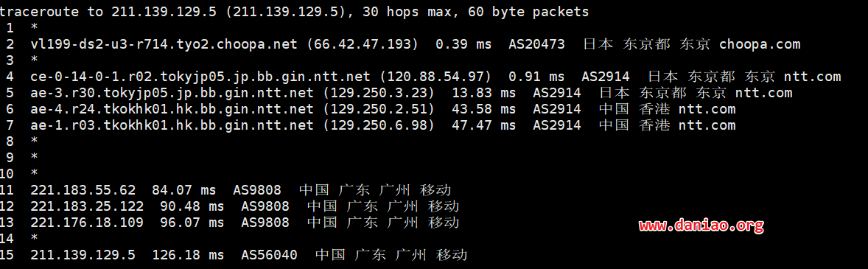This screenshot has width=868, height=269.
Task: Click AS20473 on hop 2 line
Action: coord(537,44)
